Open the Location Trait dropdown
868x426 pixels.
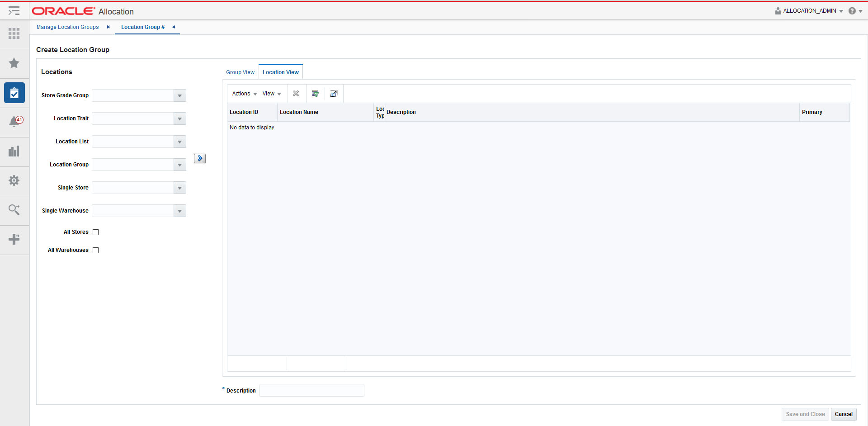180,118
